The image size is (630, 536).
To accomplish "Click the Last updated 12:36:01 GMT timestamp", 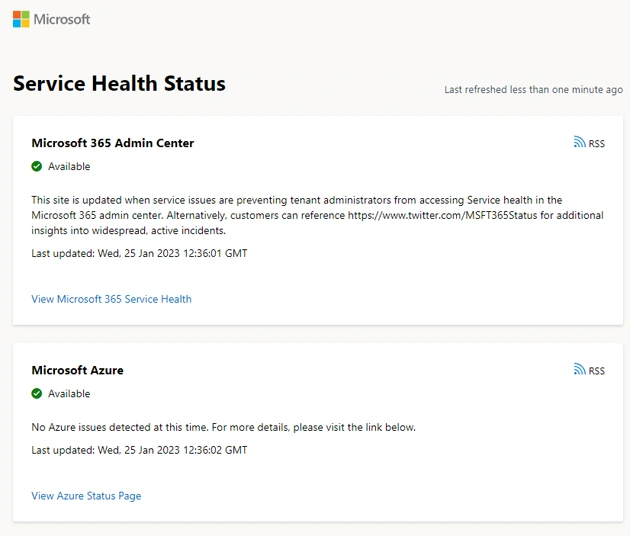I will click(139, 253).
